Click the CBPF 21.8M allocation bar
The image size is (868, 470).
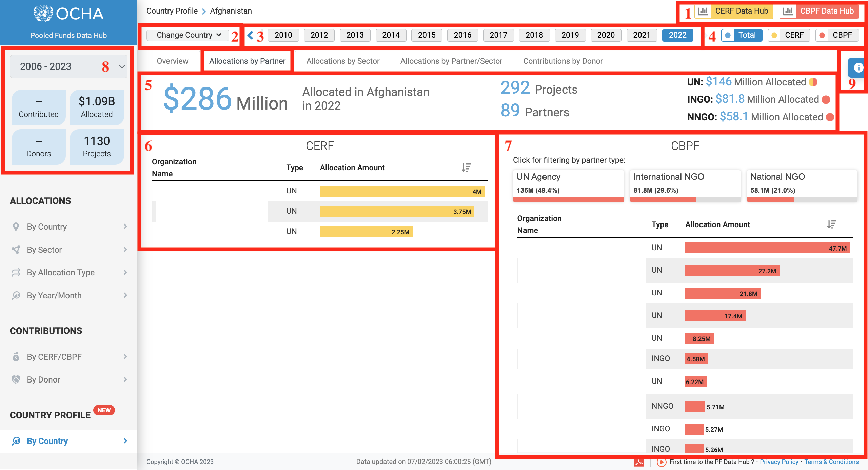(723, 293)
